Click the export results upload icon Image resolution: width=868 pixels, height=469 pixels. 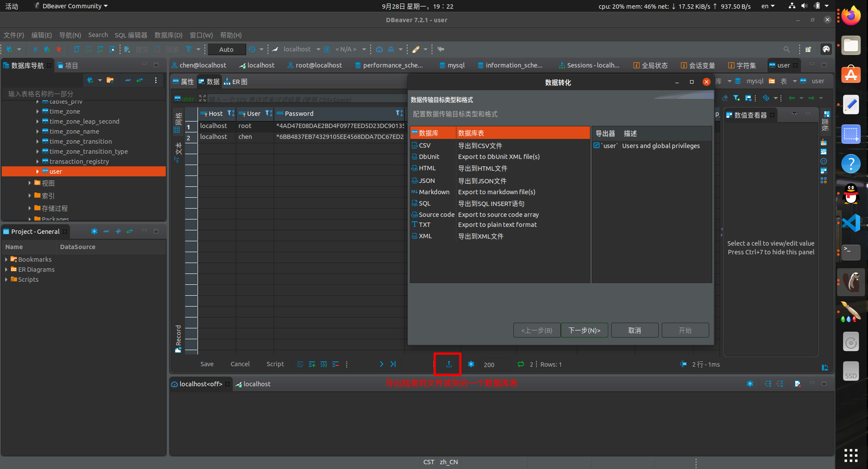click(x=449, y=364)
